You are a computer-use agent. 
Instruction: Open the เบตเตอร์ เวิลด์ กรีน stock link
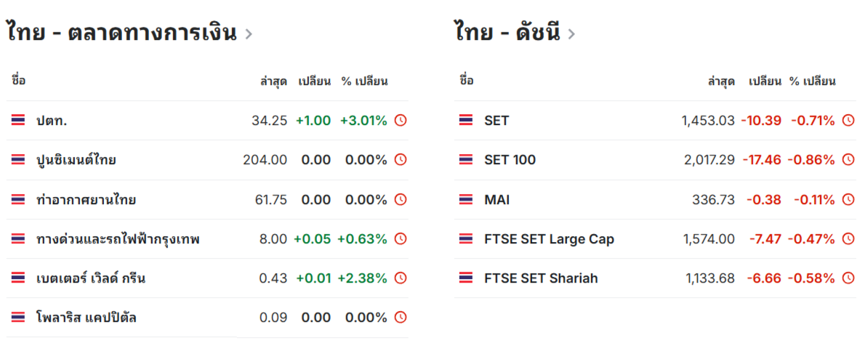click(x=91, y=278)
